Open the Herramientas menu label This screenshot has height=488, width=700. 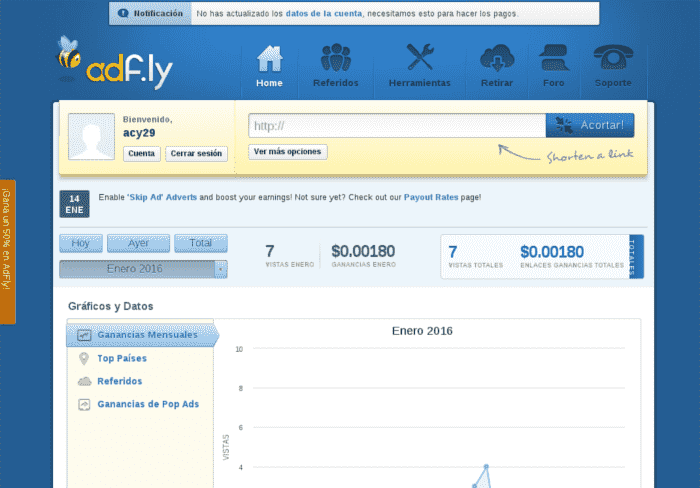click(x=420, y=83)
